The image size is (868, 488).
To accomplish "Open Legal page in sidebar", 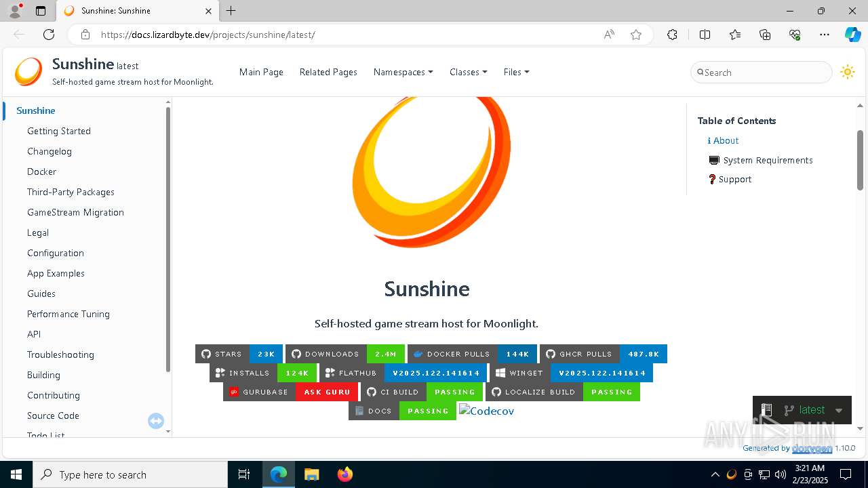I will pos(38,232).
